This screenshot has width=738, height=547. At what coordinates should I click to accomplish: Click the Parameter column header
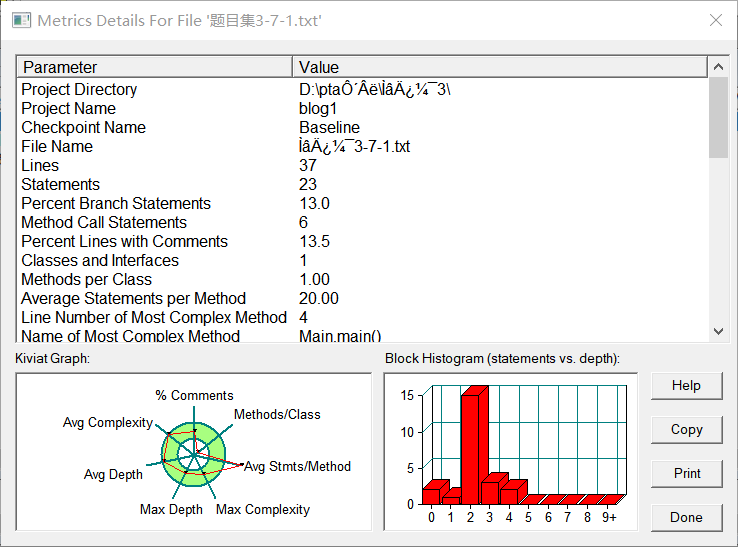[154, 67]
